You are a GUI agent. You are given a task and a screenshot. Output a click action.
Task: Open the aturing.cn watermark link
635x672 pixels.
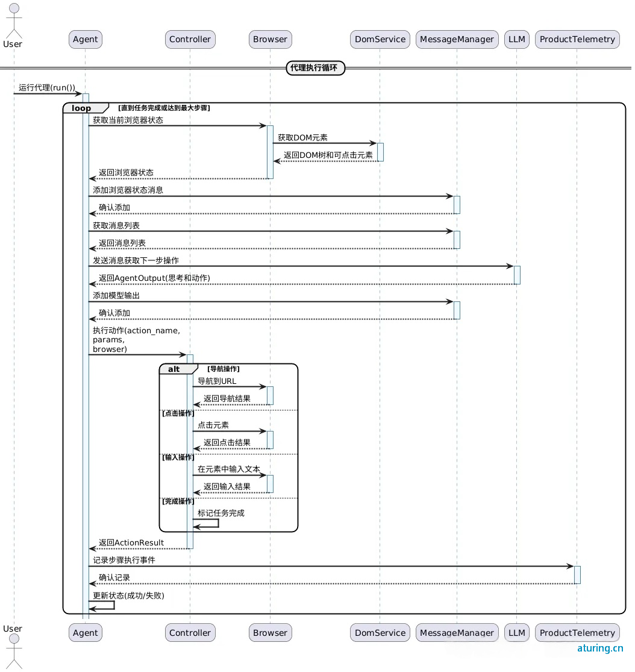click(599, 648)
